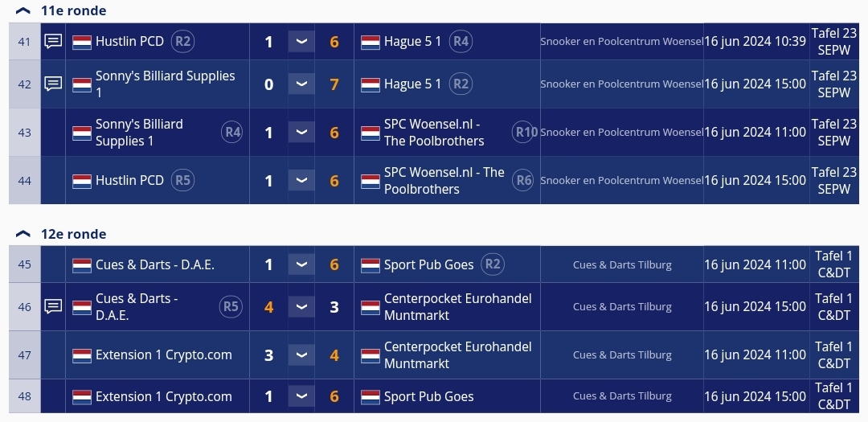The height and width of the screenshot is (422, 868).
Task: Click R5 badge next to Cues & Darts - D.A.E.
Action: (231, 307)
